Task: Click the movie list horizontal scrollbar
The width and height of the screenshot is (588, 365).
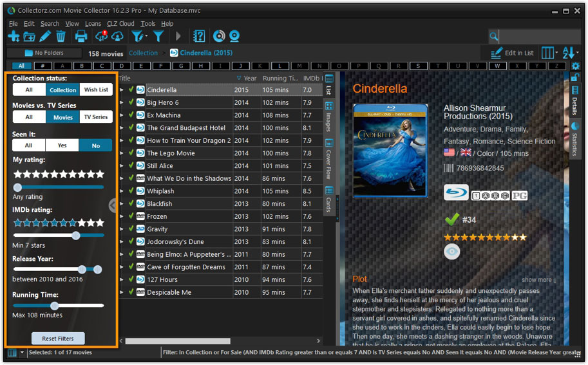Action: point(178,341)
